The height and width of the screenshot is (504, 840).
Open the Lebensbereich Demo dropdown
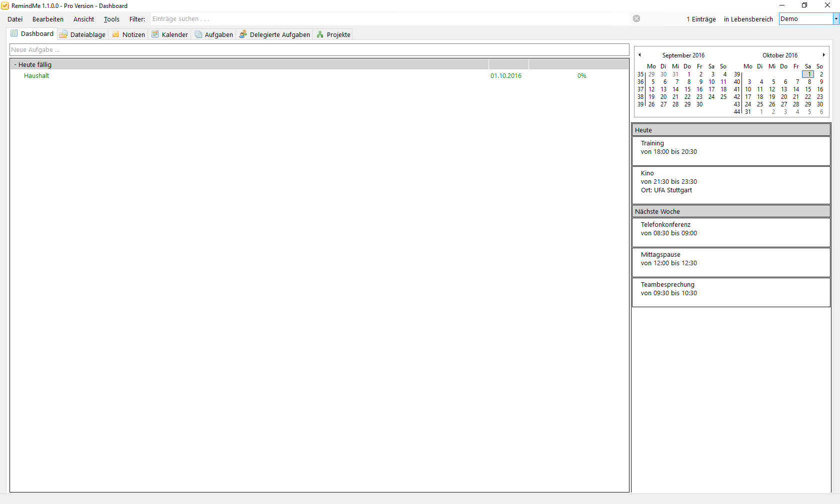coord(835,19)
